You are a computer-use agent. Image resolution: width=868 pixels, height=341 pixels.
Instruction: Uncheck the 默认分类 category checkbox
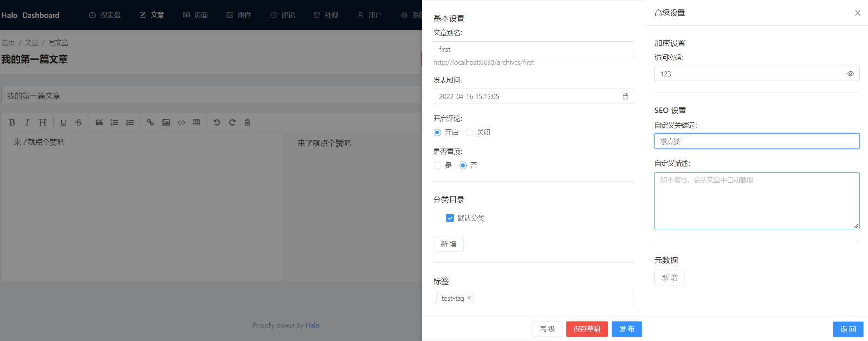coord(450,218)
